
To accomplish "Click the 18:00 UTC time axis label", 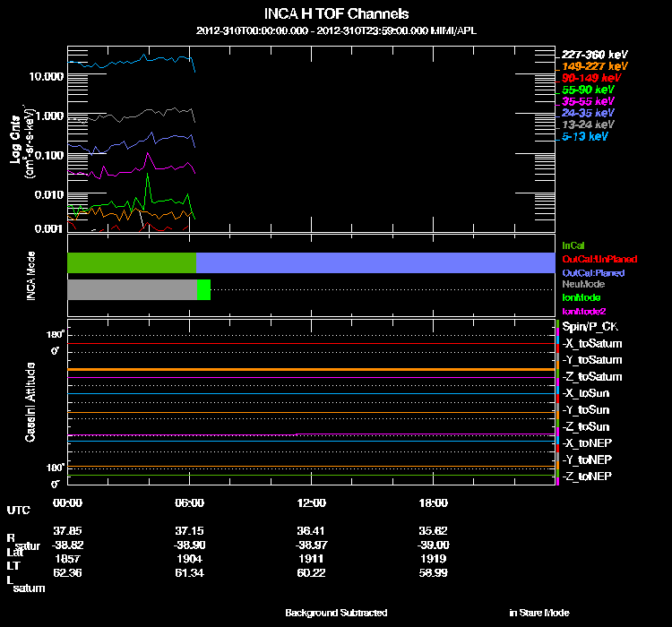I will [x=433, y=503].
